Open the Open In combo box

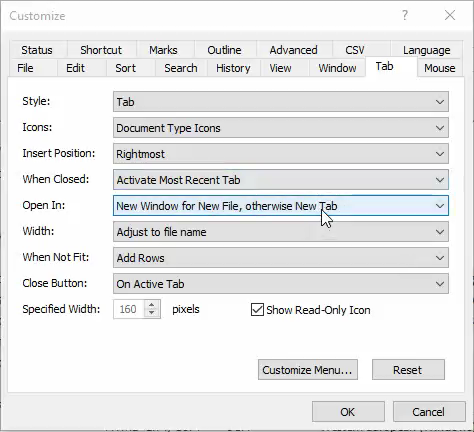(281, 206)
